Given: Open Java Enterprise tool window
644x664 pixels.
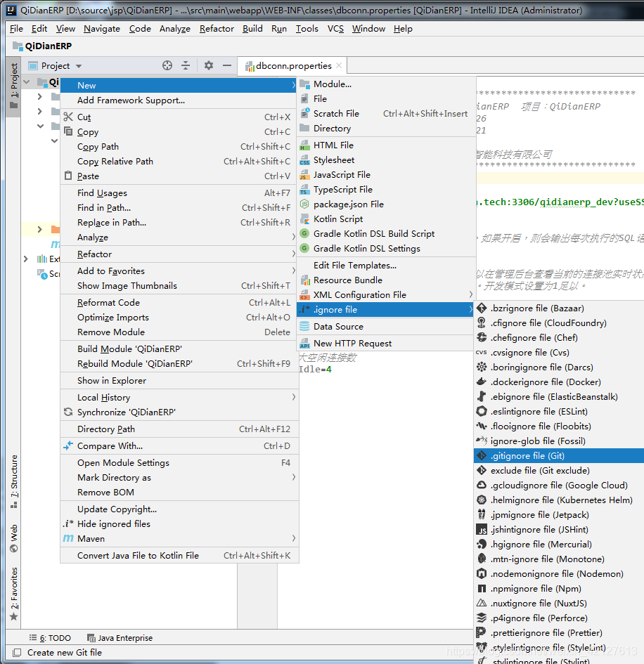Looking at the screenshot, I should pyautogui.click(x=120, y=638).
